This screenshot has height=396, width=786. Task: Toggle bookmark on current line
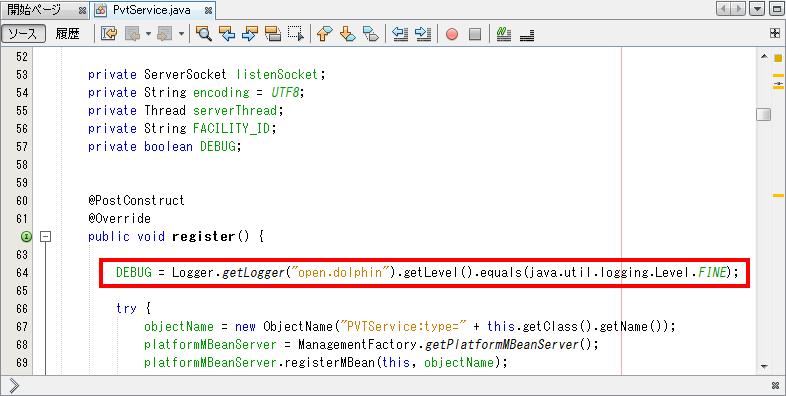[x=370, y=34]
